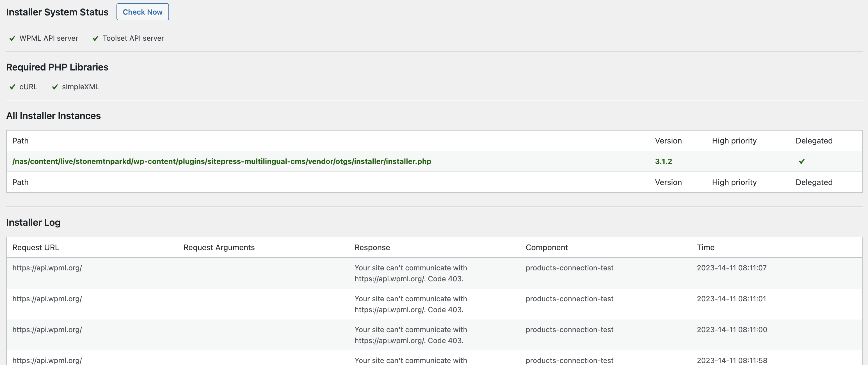
Task: Click the footer Path label in instances table
Action: pos(20,182)
